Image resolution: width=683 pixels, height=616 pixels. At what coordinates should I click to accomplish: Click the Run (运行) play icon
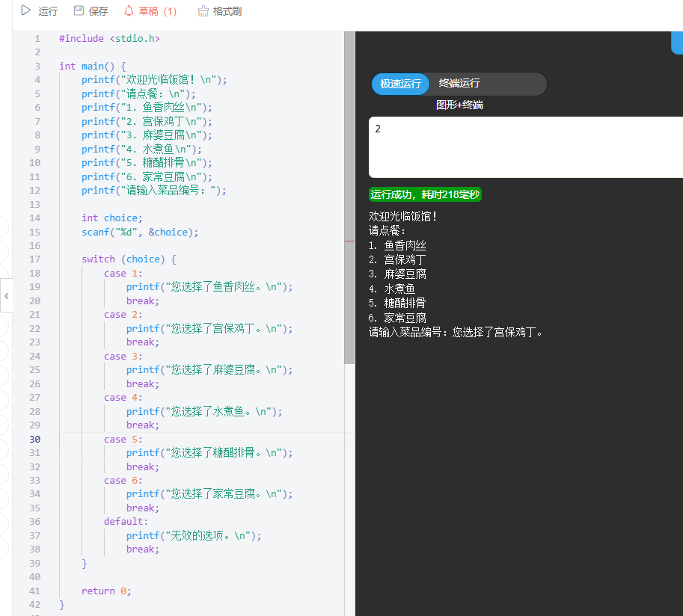click(x=25, y=10)
